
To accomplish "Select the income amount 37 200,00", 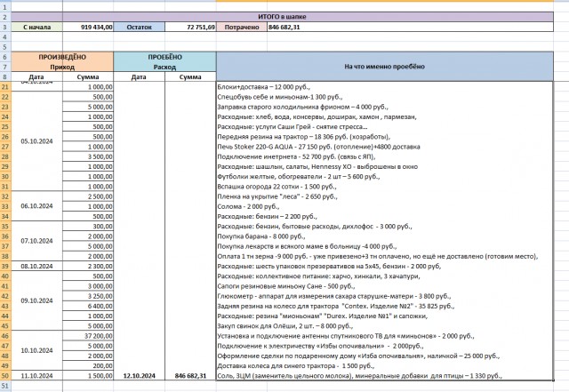I will [88, 336].
